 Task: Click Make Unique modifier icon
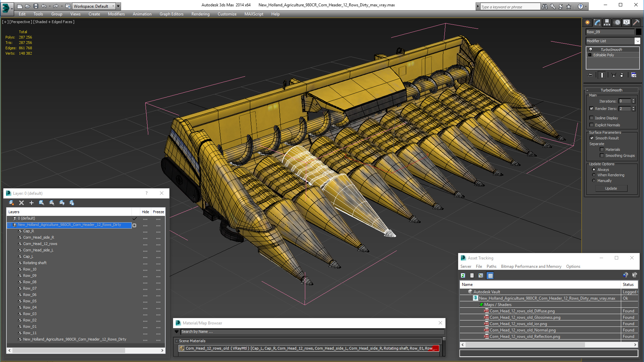(613, 75)
